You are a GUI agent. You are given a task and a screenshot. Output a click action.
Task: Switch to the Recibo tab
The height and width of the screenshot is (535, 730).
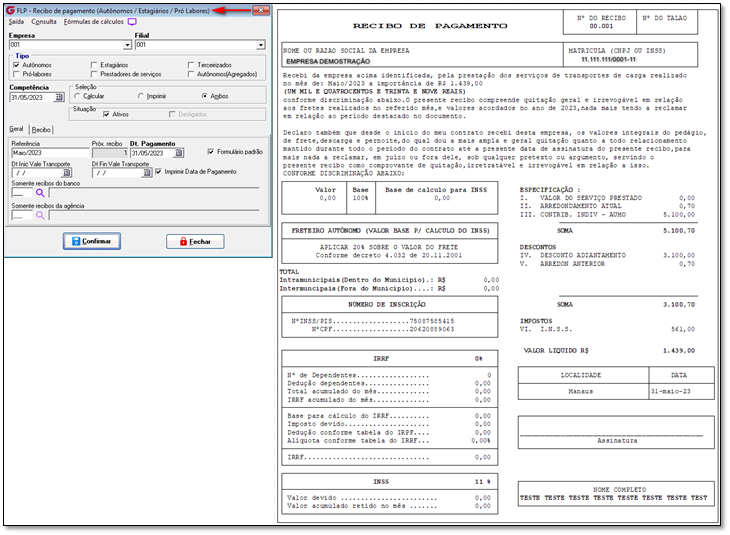tap(41, 129)
